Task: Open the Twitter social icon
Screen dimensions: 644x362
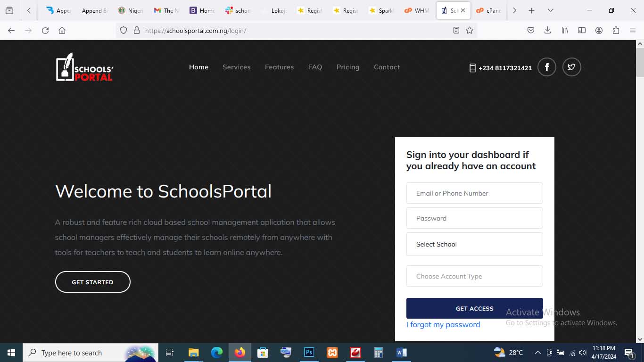Action: 572,67
